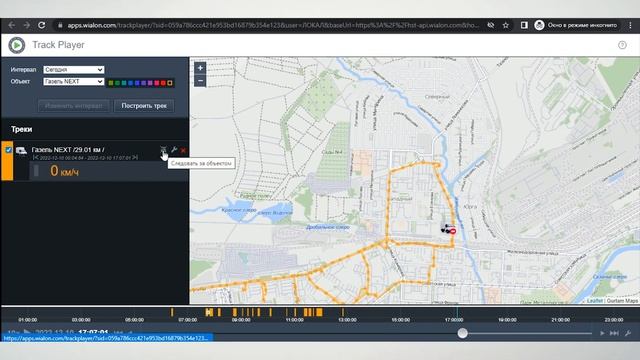Open the Gurtam Maps attribution link
The height and width of the screenshot is (360, 640).
(x=622, y=301)
